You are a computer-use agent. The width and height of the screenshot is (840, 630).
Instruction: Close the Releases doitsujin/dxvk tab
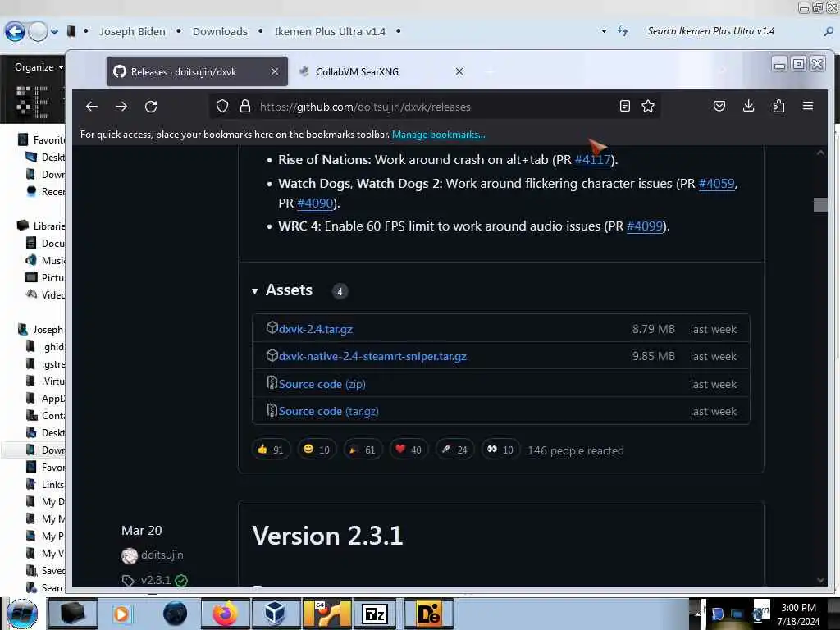274,71
